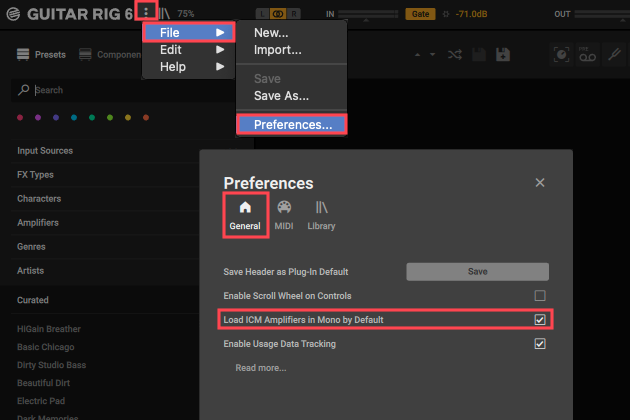Toggle the browser library icon in header
The height and width of the screenshot is (420, 630).
[x=164, y=14]
